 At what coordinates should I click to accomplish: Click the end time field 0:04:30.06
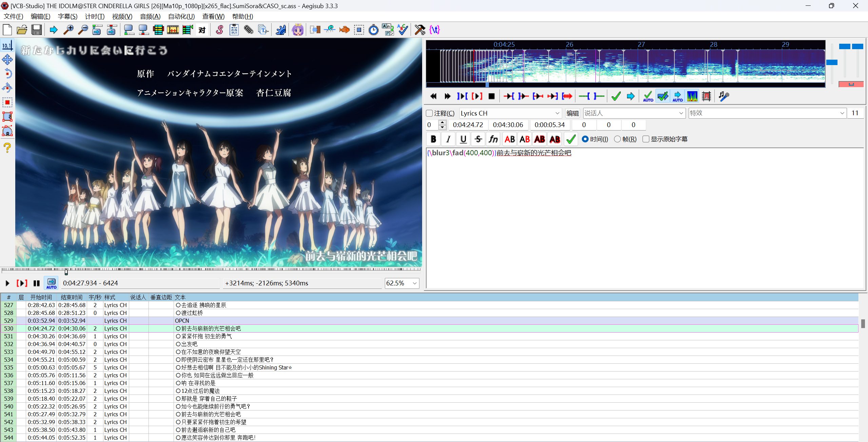[x=508, y=125]
